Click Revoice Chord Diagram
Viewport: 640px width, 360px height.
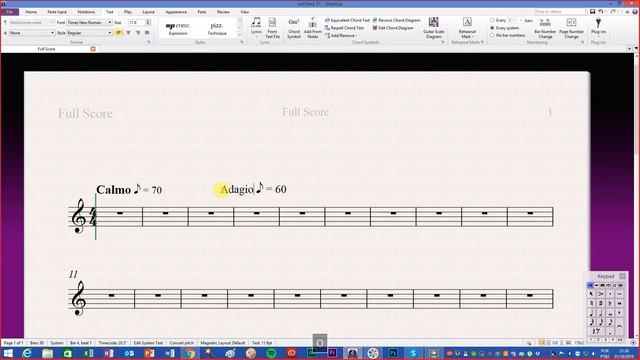pos(396,20)
